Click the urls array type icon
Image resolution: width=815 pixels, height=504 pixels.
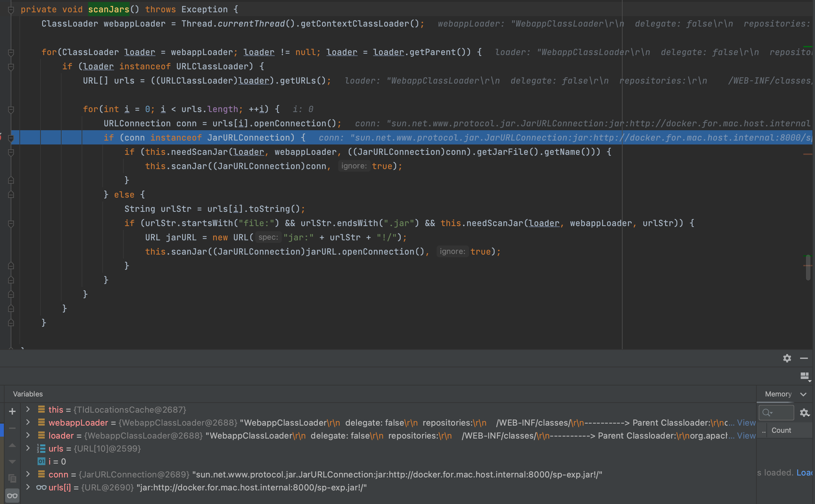point(41,448)
